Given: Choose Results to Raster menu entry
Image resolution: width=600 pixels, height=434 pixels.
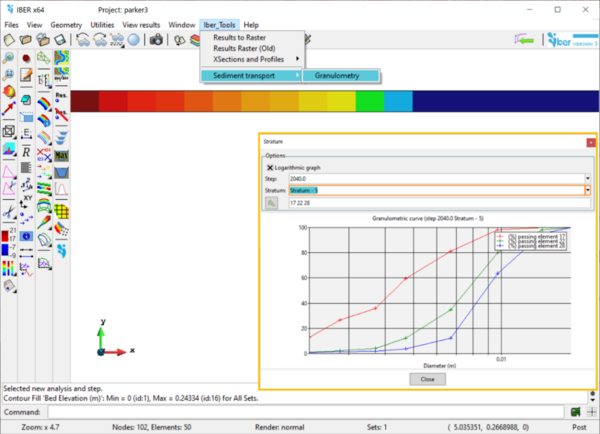Looking at the screenshot, I should point(239,37).
